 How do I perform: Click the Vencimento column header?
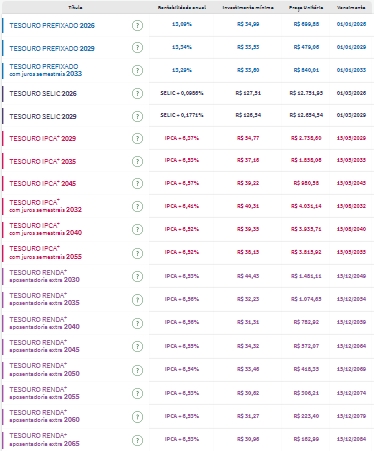pos(351,7)
